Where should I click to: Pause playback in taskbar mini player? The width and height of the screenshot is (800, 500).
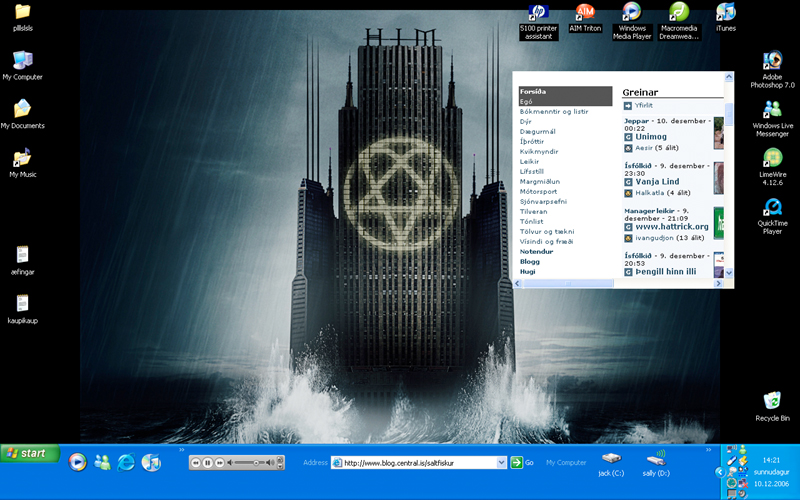point(208,463)
